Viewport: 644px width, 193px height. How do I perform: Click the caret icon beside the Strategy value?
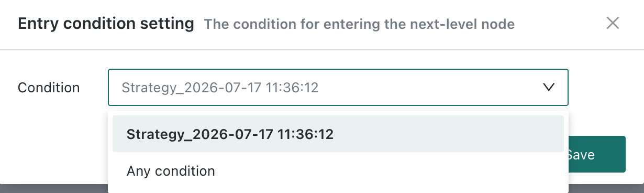pos(549,88)
